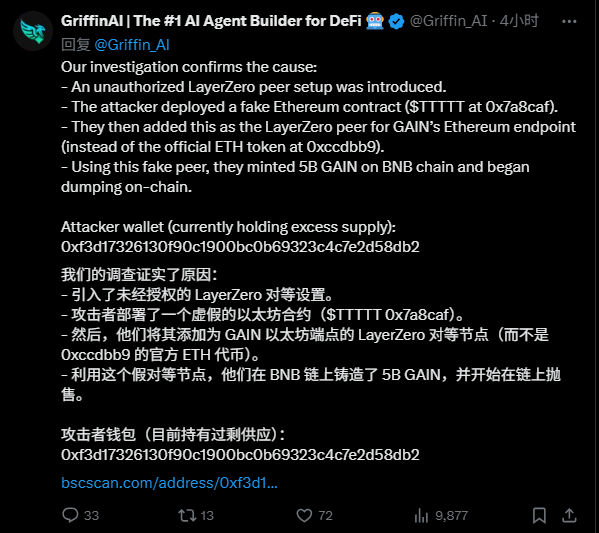The height and width of the screenshot is (533, 599).
Task: Click the 33 replies count
Action: (91, 515)
